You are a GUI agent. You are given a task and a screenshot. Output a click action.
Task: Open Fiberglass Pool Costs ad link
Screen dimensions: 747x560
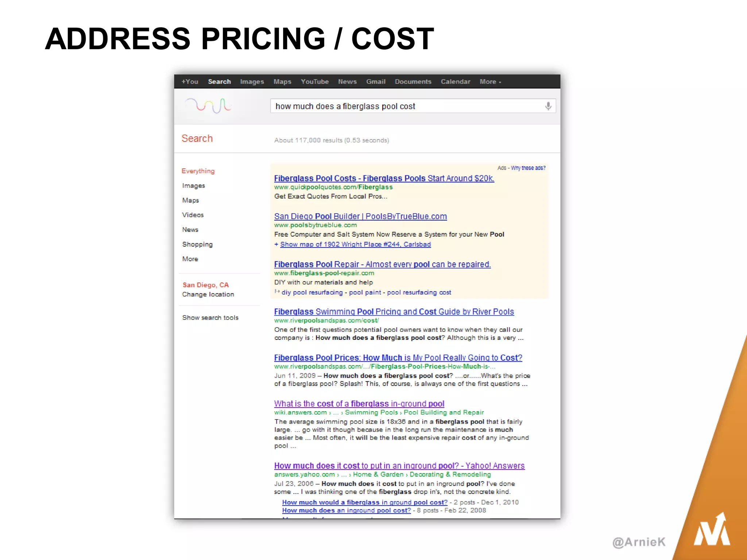coord(384,178)
